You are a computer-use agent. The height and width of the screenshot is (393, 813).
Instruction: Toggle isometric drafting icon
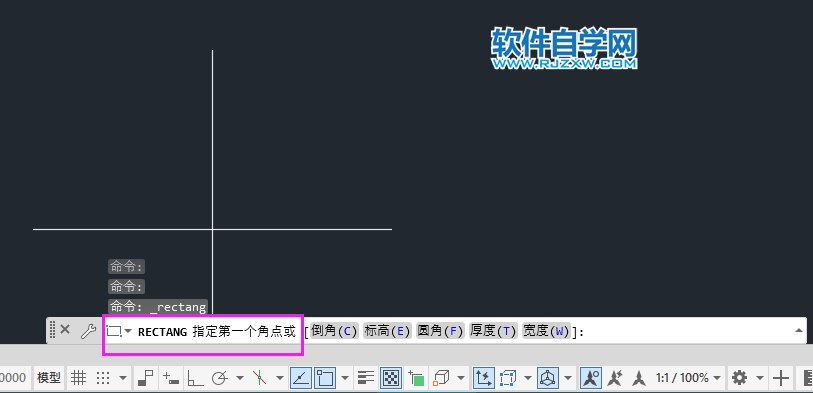pos(259,378)
